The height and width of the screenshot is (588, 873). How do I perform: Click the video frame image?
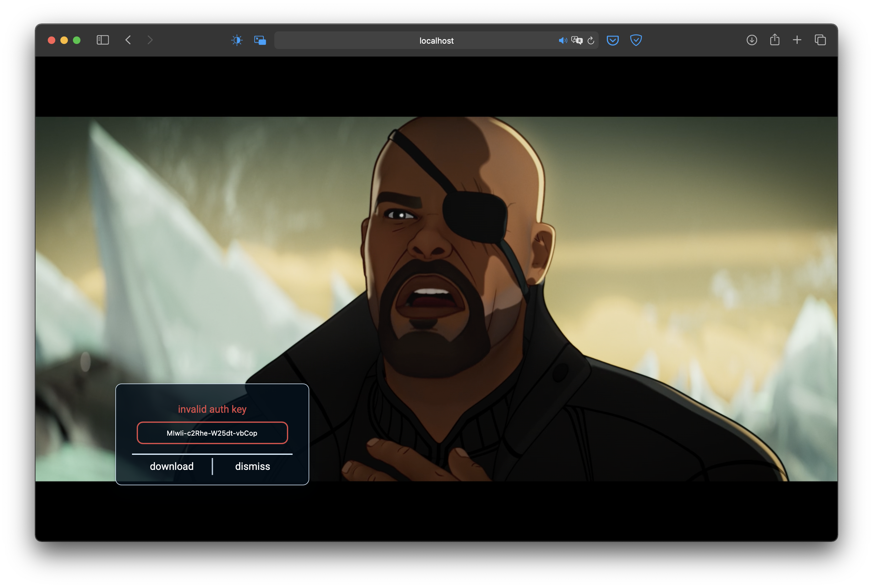click(525, 263)
